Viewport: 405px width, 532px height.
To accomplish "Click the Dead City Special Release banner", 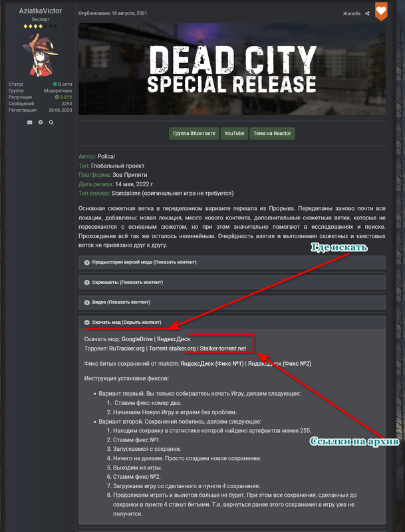I will [x=232, y=69].
